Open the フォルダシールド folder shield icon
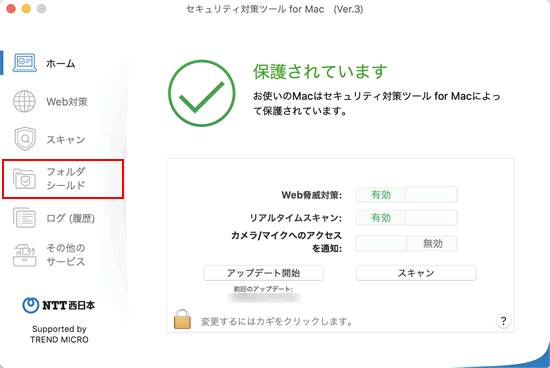The image size is (550, 368). coord(24,179)
